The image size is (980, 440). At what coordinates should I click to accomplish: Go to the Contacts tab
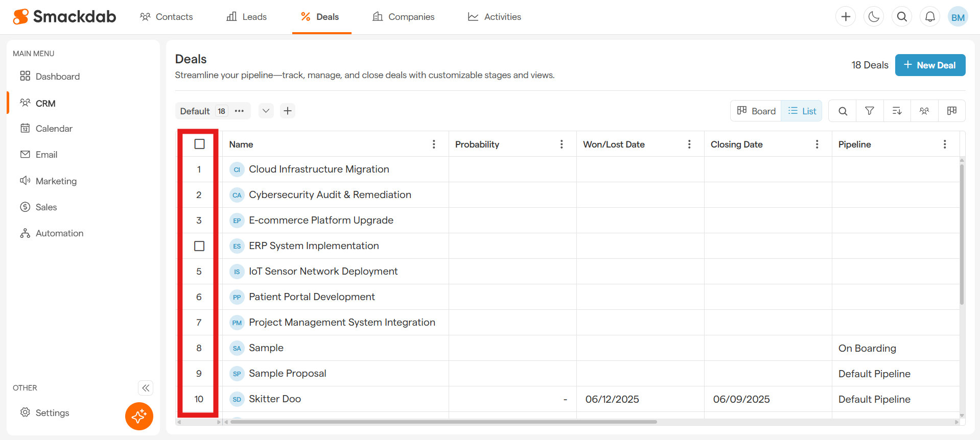coord(166,17)
